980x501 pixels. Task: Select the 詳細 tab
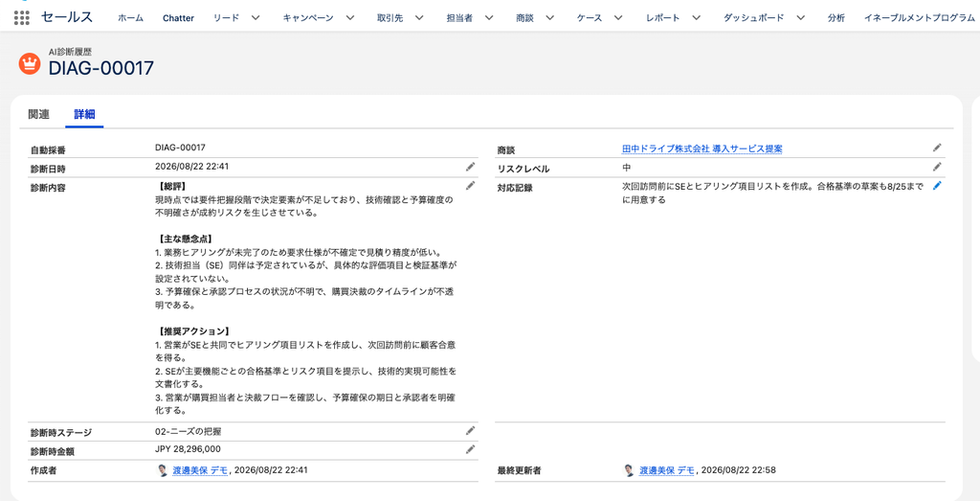click(x=84, y=114)
